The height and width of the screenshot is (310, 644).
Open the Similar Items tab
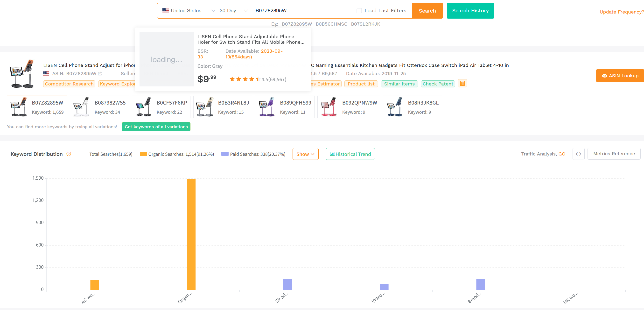[x=399, y=84]
